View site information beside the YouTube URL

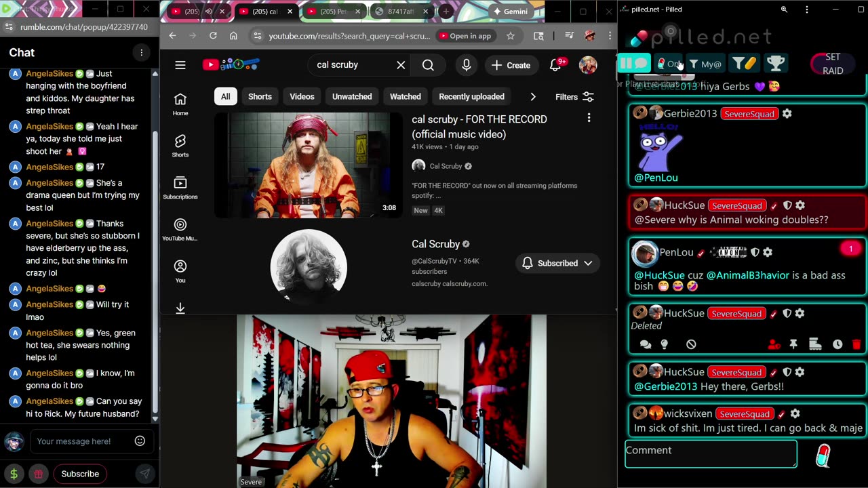[x=256, y=36]
